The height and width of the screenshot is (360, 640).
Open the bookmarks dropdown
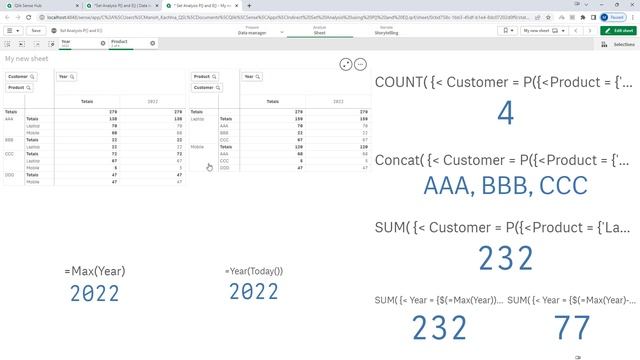tap(508, 31)
